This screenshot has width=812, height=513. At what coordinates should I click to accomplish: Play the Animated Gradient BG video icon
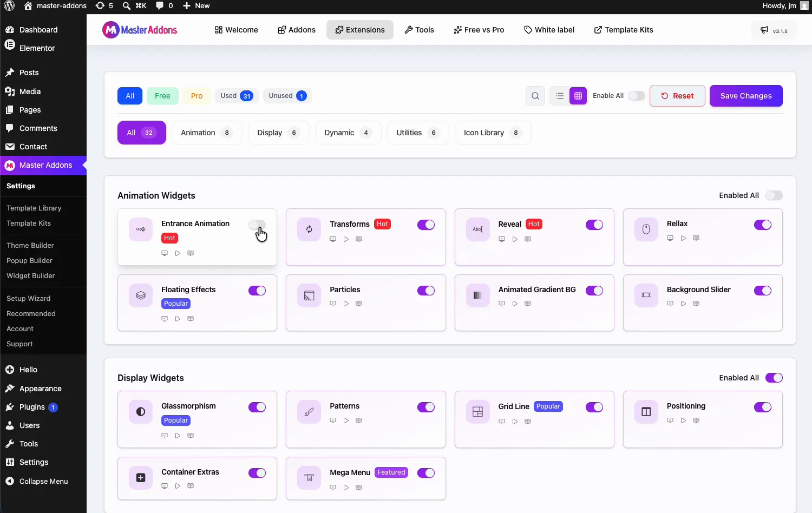[515, 304]
